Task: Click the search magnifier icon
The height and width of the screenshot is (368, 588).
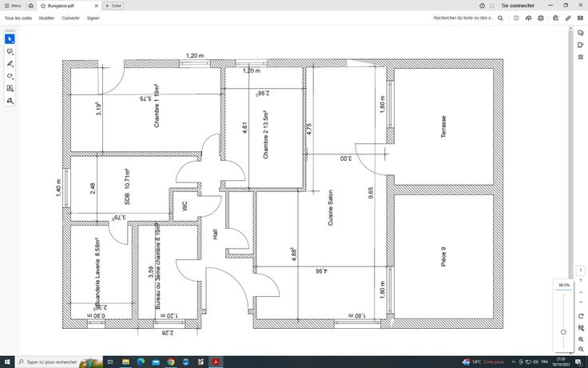Action: pos(501,18)
